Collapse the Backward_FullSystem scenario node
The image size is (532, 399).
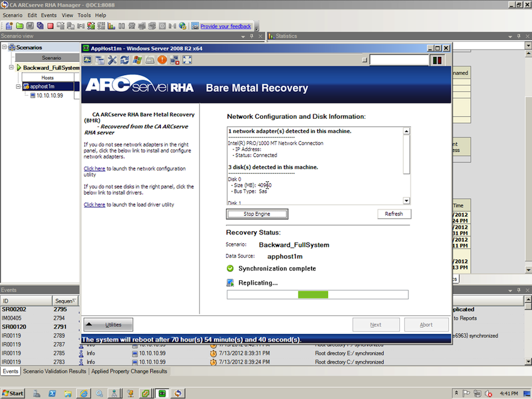11,68
